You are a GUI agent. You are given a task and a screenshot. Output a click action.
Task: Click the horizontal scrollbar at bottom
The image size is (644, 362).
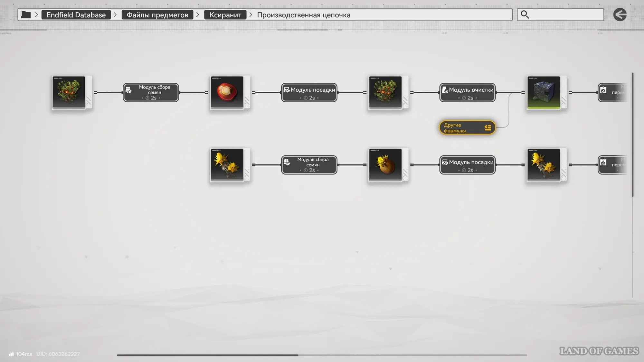coord(208,355)
